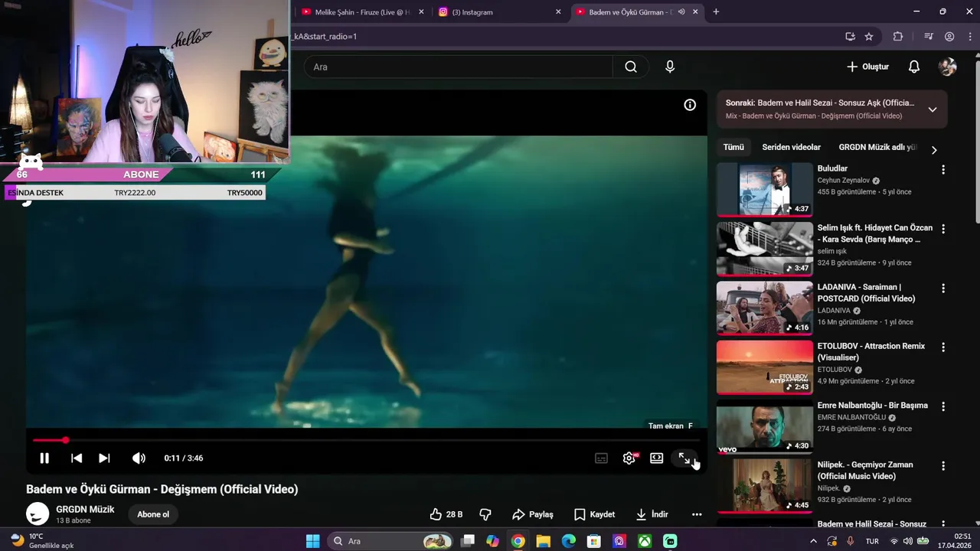Open YouTube notifications bell
The width and height of the screenshot is (980, 551).
[914, 67]
